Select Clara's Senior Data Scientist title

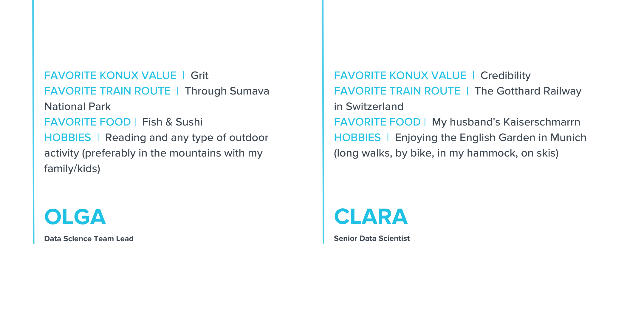point(371,239)
